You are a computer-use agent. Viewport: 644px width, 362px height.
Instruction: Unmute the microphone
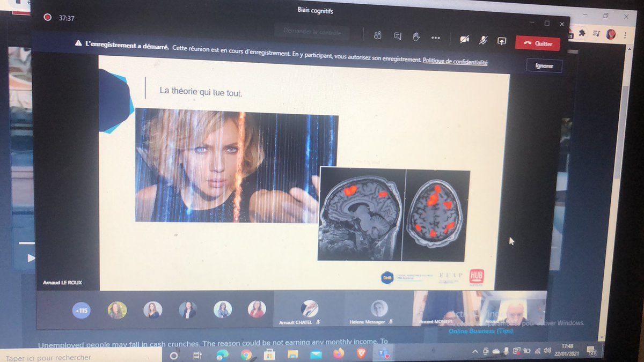click(483, 40)
